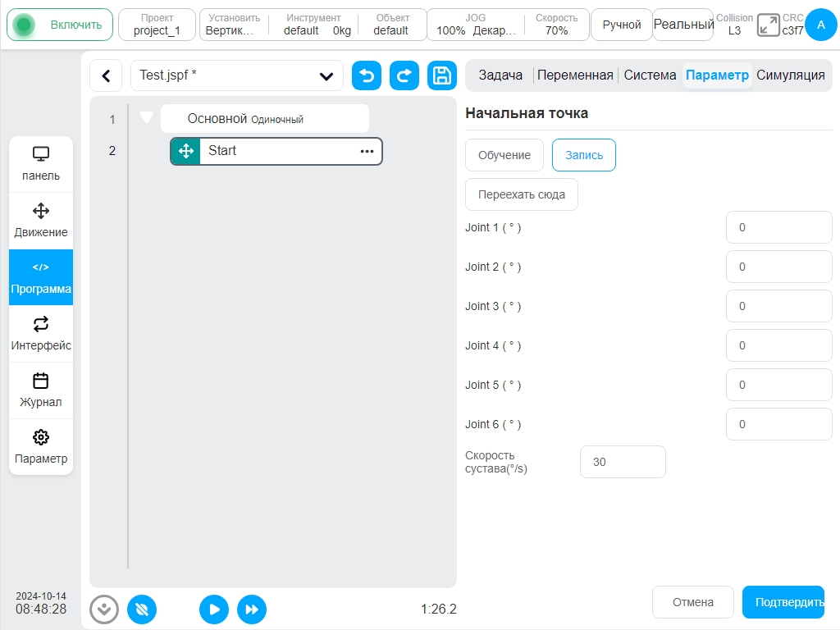Viewport: 840px width, 630px height.
Task: Click the 1:26.2 timer text
Action: (x=438, y=609)
